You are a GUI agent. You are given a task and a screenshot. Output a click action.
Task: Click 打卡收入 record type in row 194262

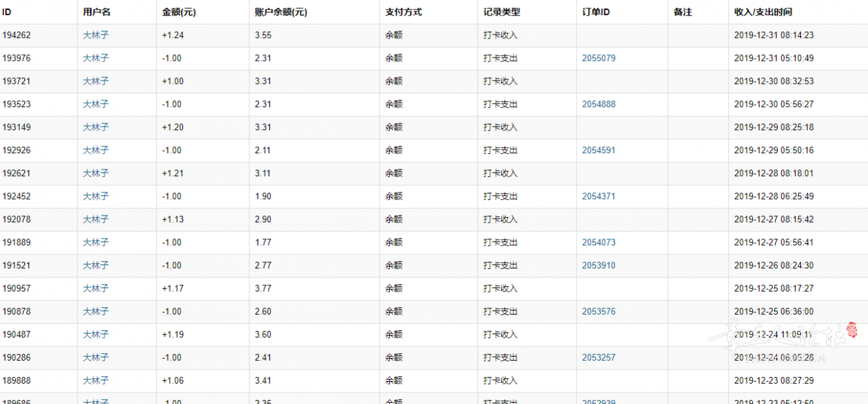(500, 35)
